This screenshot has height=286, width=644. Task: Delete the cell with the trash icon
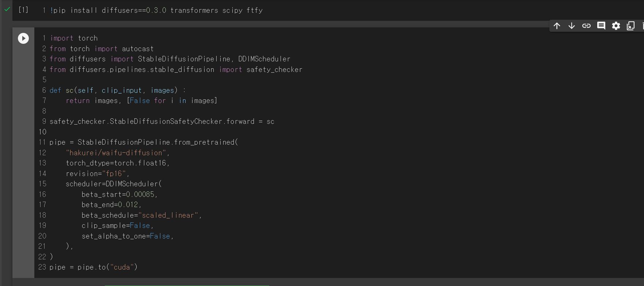coord(642,26)
